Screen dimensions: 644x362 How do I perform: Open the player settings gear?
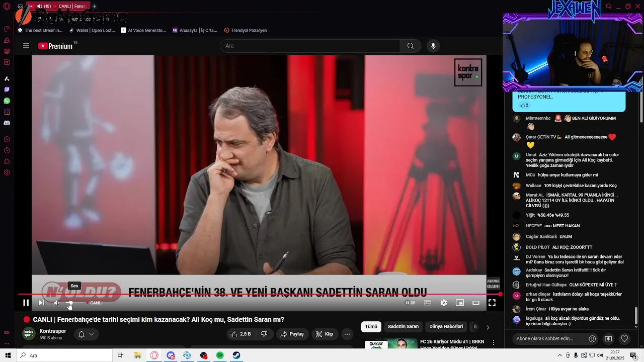[444, 303]
